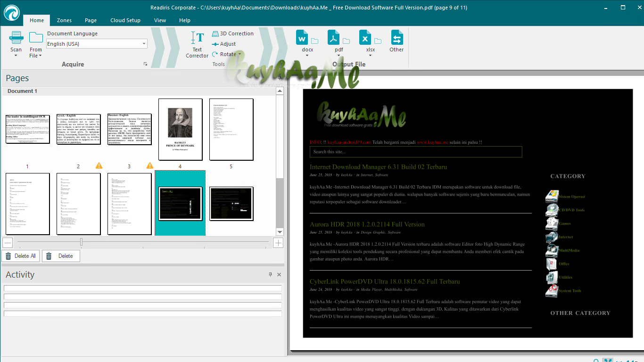Select xlsx as output format
The height and width of the screenshot is (362, 644).
[365, 38]
